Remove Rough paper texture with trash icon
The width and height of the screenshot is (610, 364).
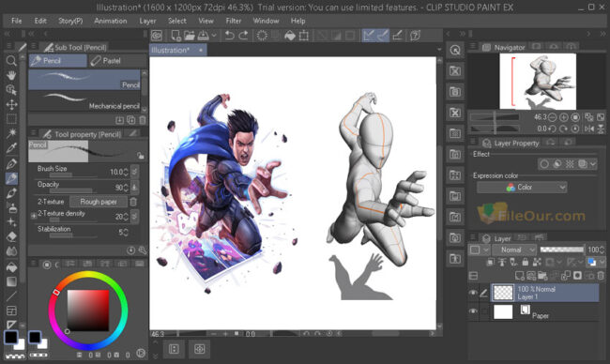133,202
